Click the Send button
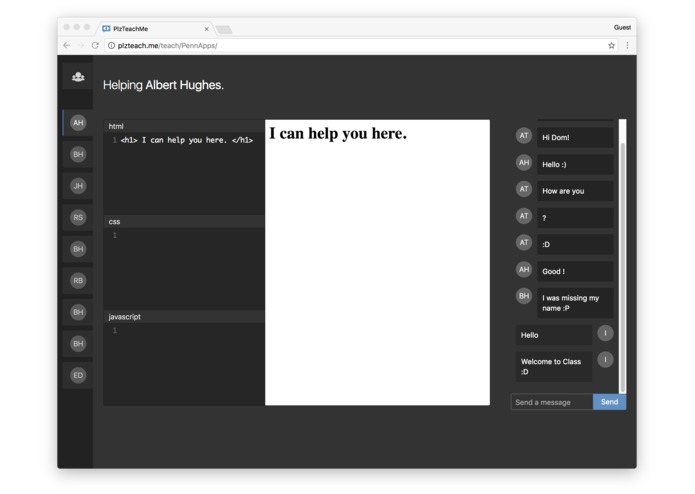Image resolution: width=695 pixels, height=494 pixels. tap(609, 402)
